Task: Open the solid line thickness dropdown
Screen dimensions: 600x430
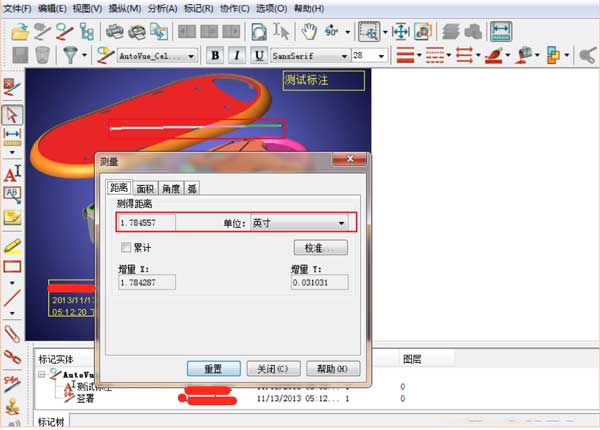Action: coord(419,55)
